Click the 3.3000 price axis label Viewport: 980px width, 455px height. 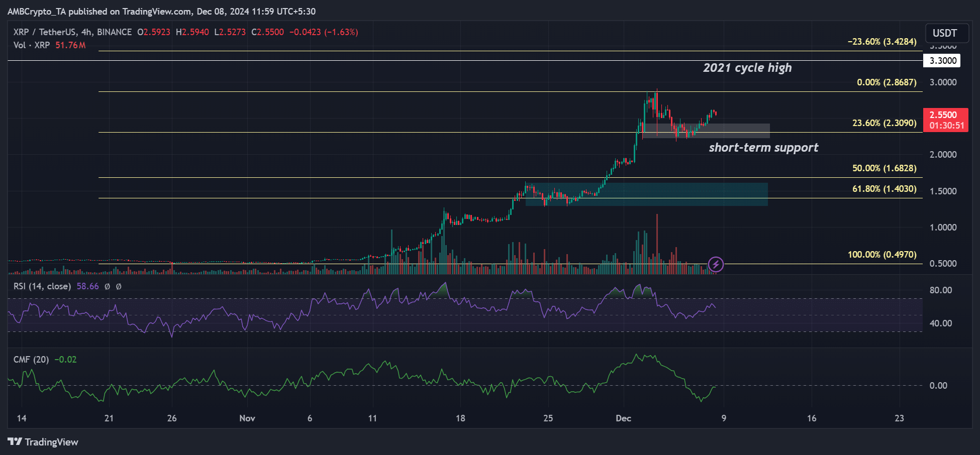pyautogui.click(x=942, y=61)
